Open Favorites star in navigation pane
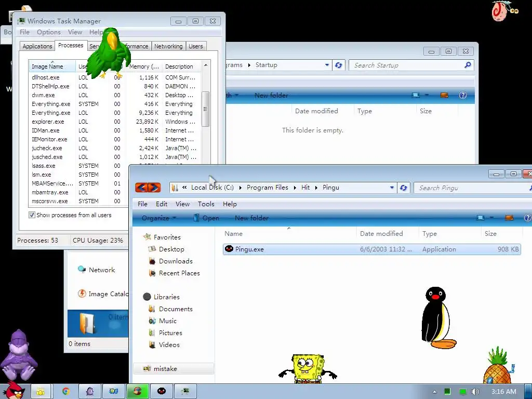 (x=147, y=237)
